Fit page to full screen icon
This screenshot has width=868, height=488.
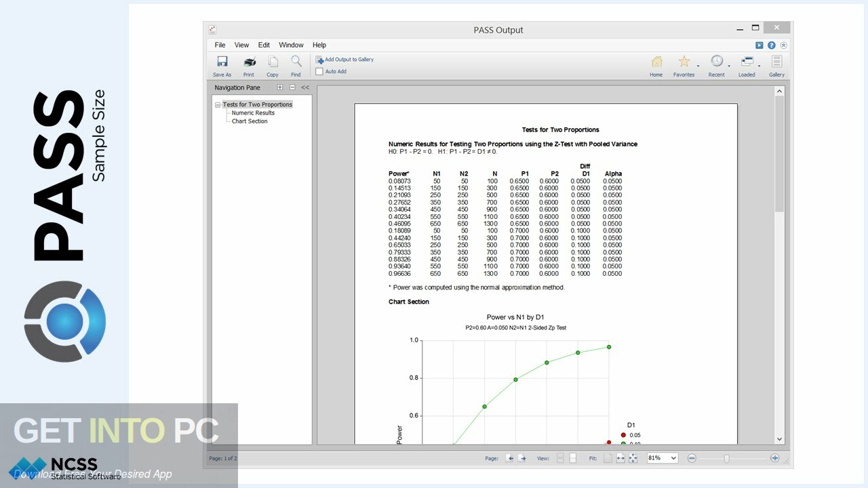click(x=633, y=458)
